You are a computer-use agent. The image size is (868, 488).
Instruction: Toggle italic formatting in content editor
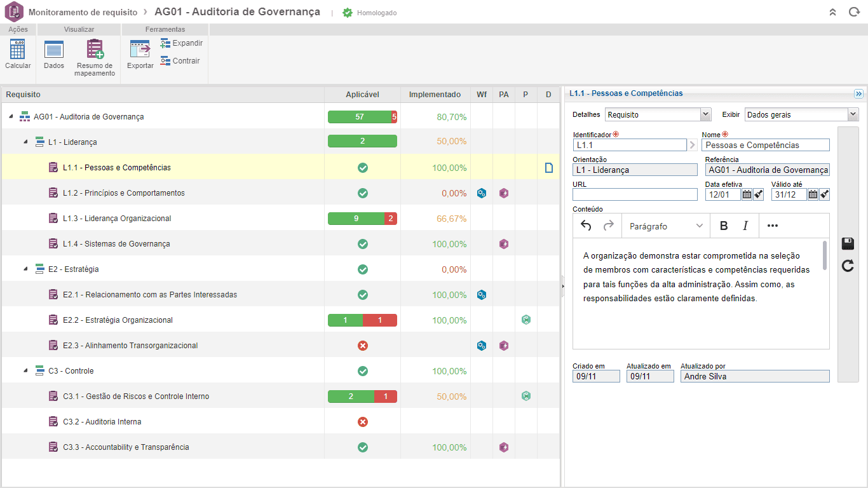[x=745, y=226]
